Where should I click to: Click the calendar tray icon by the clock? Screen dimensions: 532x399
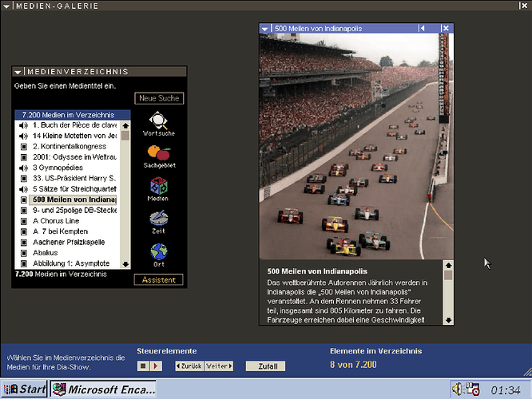472,389
